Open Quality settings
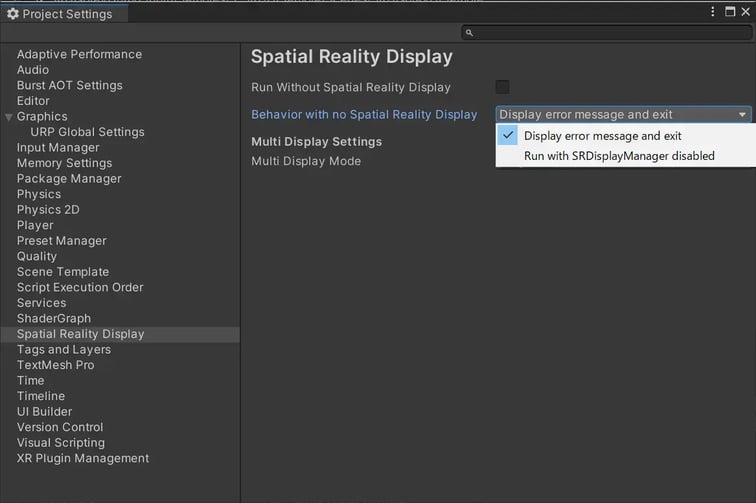Screen dimensions: 756x503 pos(37,256)
